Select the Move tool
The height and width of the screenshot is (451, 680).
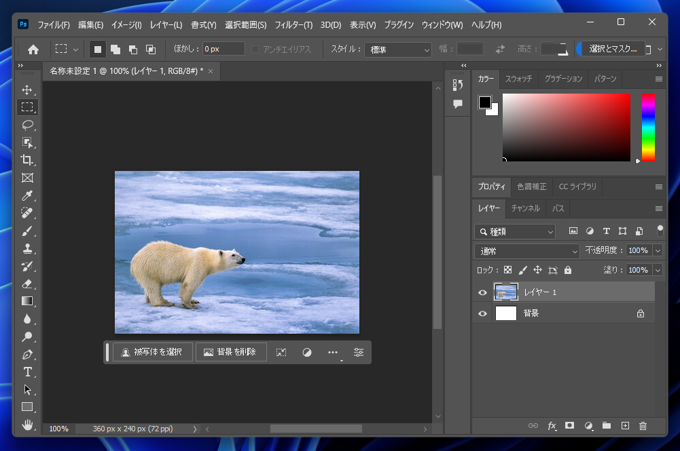click(x=28, y=90)
